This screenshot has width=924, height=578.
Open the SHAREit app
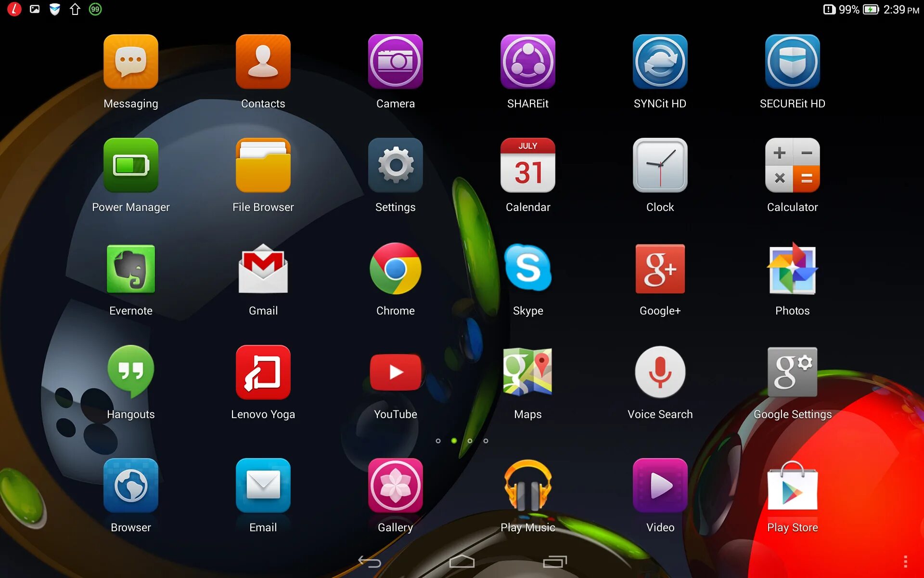pyautogui.click(x=527, y=62)
